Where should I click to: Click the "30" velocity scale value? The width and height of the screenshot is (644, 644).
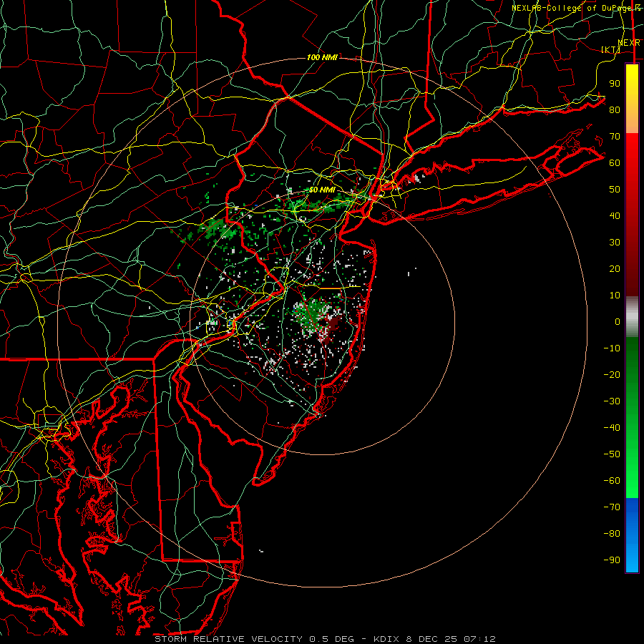[x=615, y=243]
